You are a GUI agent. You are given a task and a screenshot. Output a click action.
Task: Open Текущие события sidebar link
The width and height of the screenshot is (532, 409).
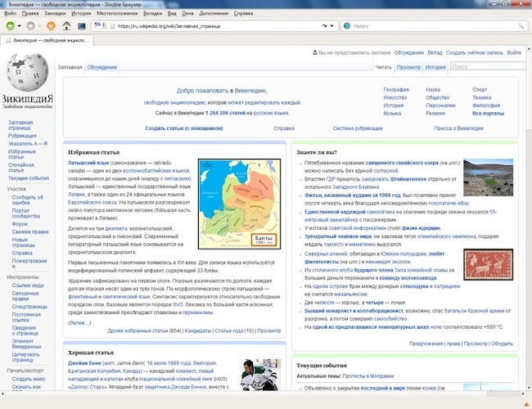pos(29,178)
